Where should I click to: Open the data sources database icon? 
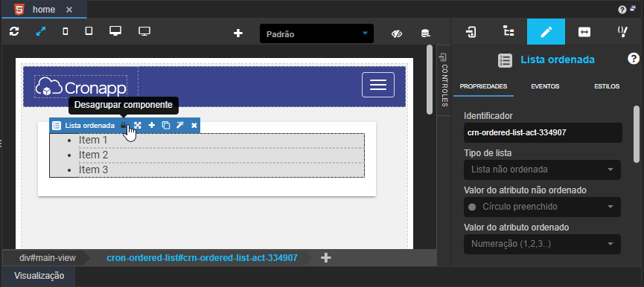coord(426,33)
